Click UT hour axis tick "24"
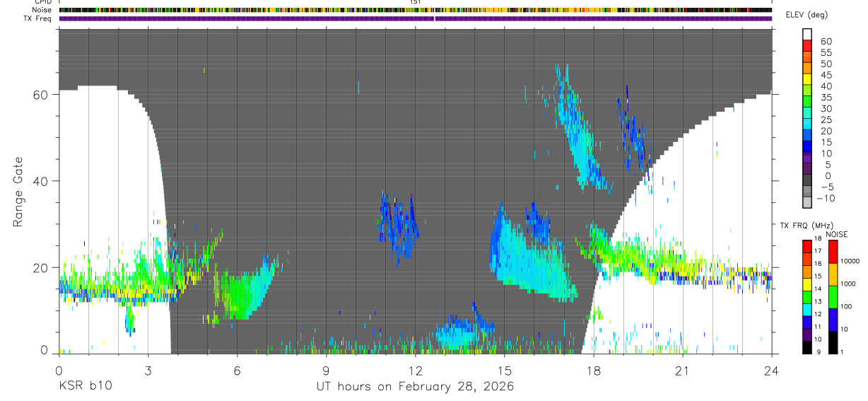Image resolution: width=868 pixels, height=401 pixels. point(771,370)
